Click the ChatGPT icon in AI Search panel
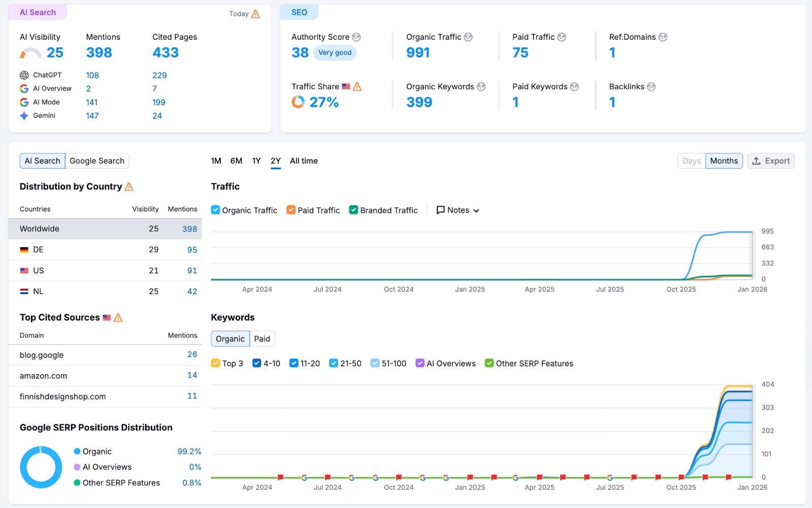 (24, 75)
